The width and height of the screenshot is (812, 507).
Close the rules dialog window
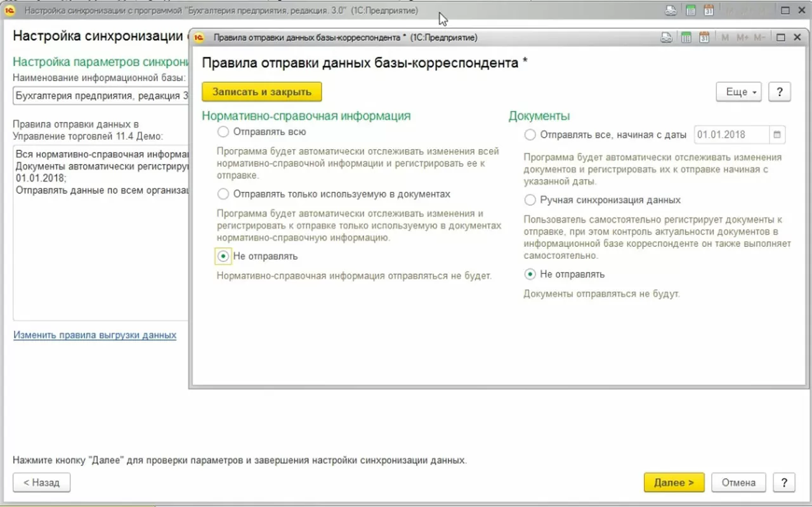pyautogui.click(x=798, y=38)
